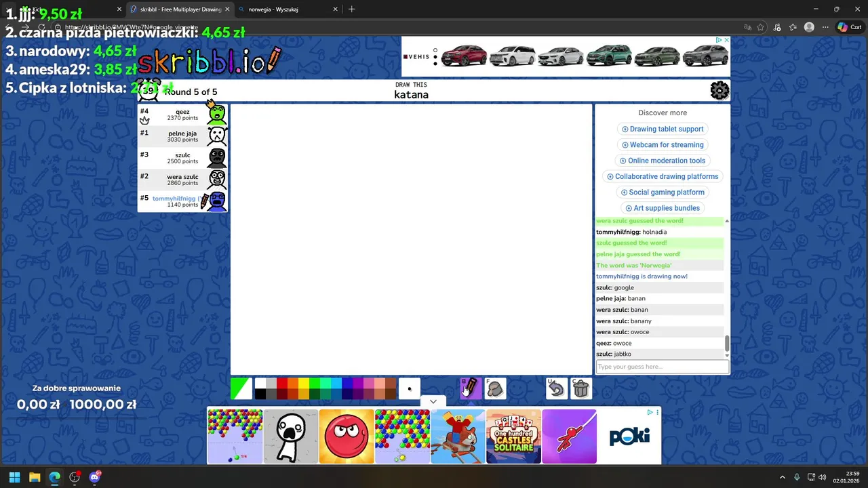Click the taskbar app icon left of Discord

[75, 477]
